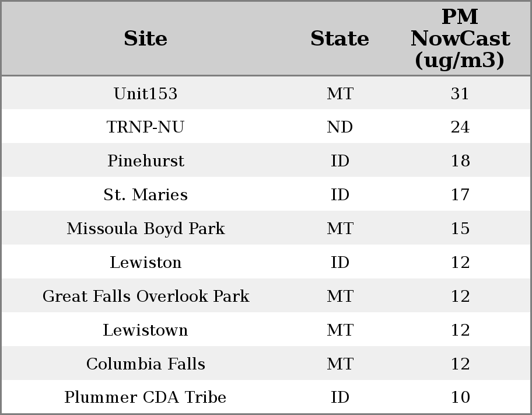The height and width of the screenshot is (415, 532).
Task: Click the St. Maries site name
Action: click(x=145, y=195)
